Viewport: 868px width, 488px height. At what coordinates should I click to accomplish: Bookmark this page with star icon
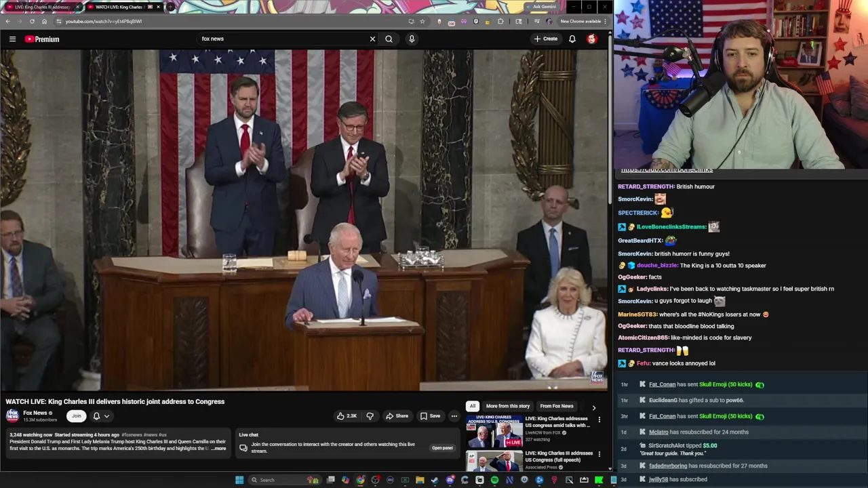pos(422,21)
